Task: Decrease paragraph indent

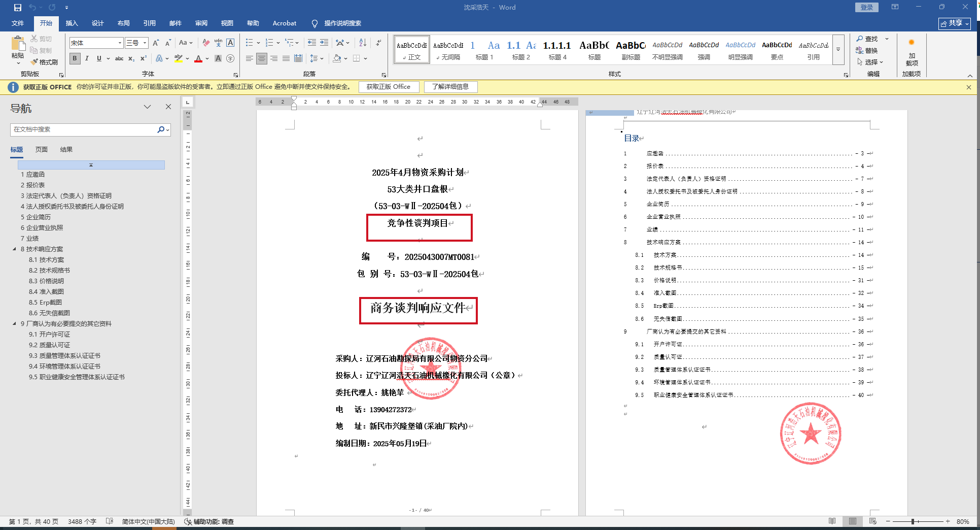Action: [312, 43]
